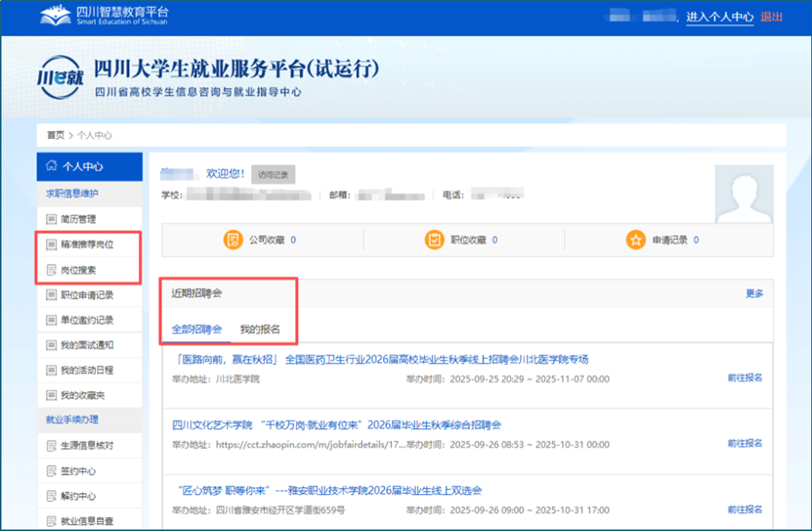Viewport: 812px width, 531px height.
Task: Switch to the 全部招聘会 tab
Action: pyautogui.click(x=196, y=330)
